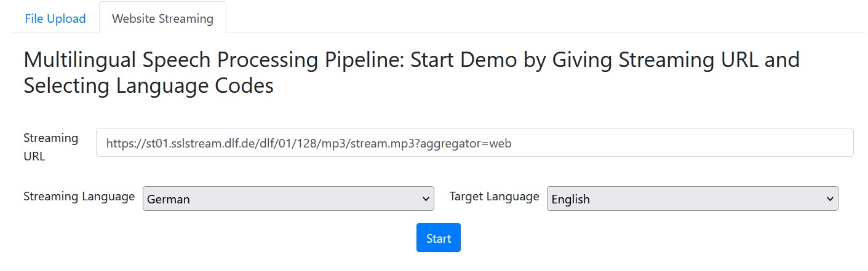This screenshot has height=271, width=868.
Task: Click the "Selecting Language Codes" heading line
Action: pos(148,85)
